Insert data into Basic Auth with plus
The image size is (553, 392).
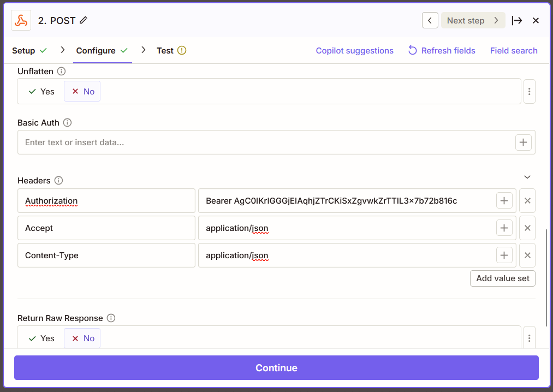pyautogui.click(x=523, y=142)
